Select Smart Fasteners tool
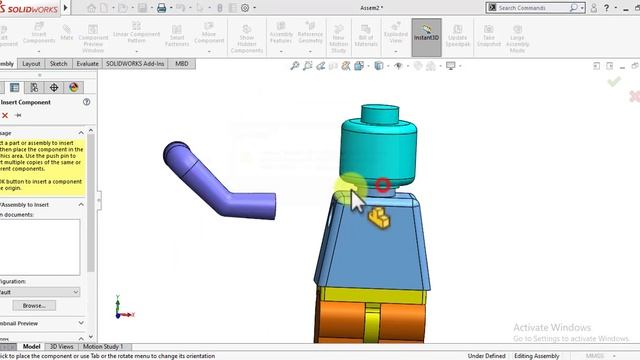This screenshot has width=640, height=360. [x=177, y=36]
